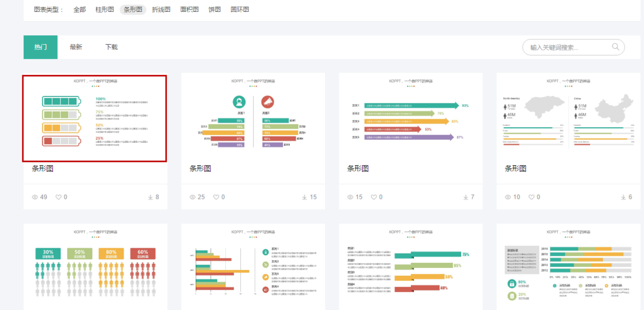Click the heart icon on the second template card
This screenshot has width=644, height=310.
point(216,197)
